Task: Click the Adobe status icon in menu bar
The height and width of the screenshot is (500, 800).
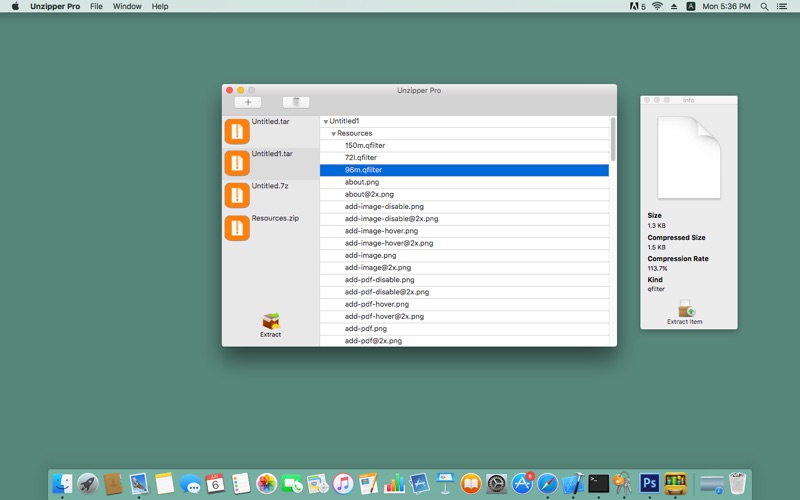Action: point(637,6)
